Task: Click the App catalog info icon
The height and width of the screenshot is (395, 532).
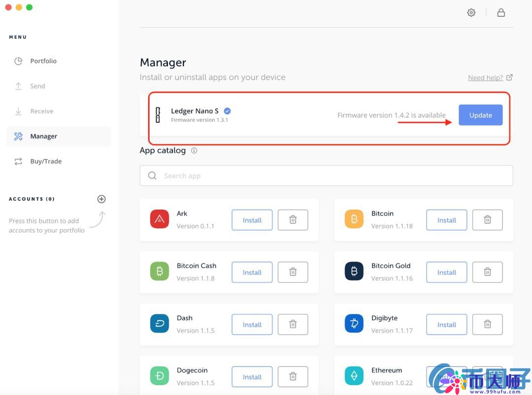Action: (x=194, y=151)
